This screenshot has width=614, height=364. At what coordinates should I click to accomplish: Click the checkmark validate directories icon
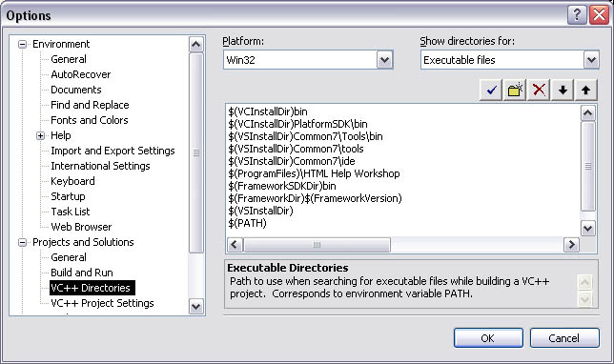(491, 90)
